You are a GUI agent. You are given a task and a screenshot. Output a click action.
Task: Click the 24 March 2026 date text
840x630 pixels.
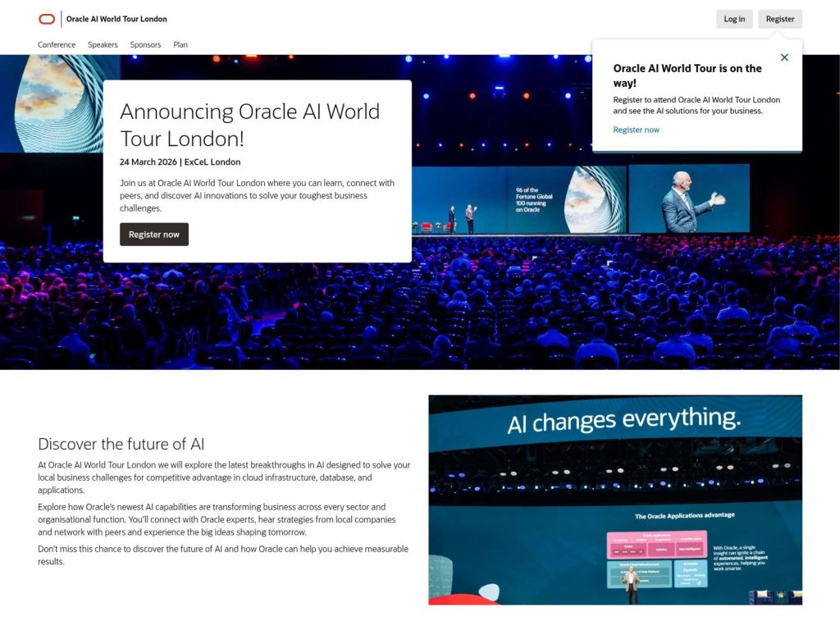180,162
